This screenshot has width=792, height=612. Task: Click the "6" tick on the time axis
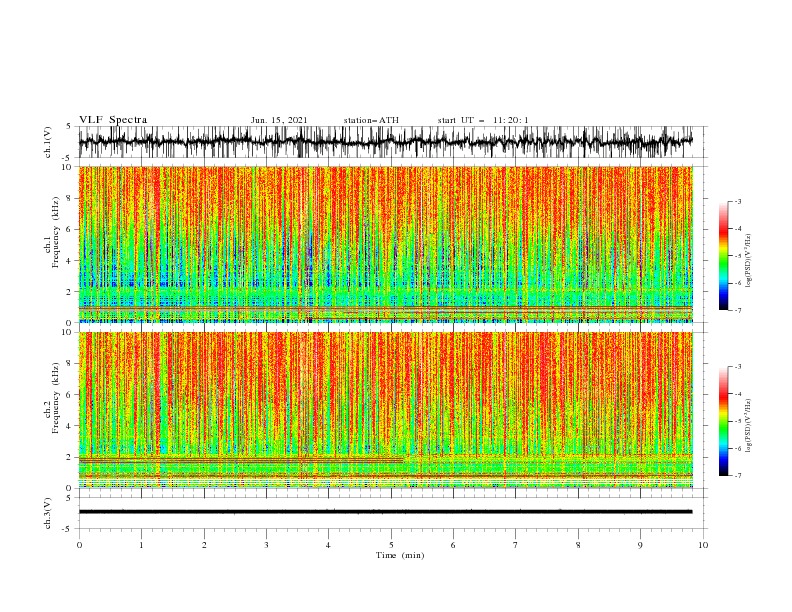[453, 545]
